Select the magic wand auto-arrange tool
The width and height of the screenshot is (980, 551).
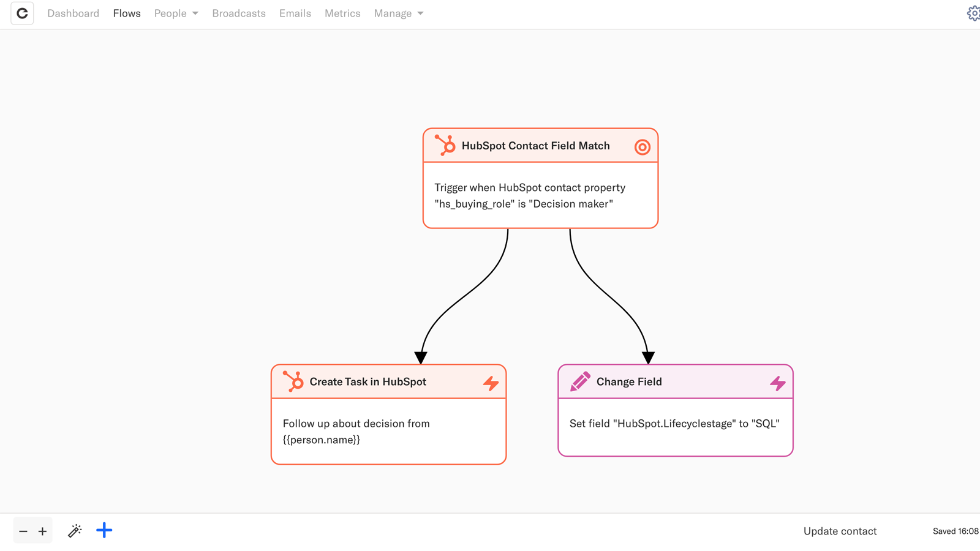75,531
